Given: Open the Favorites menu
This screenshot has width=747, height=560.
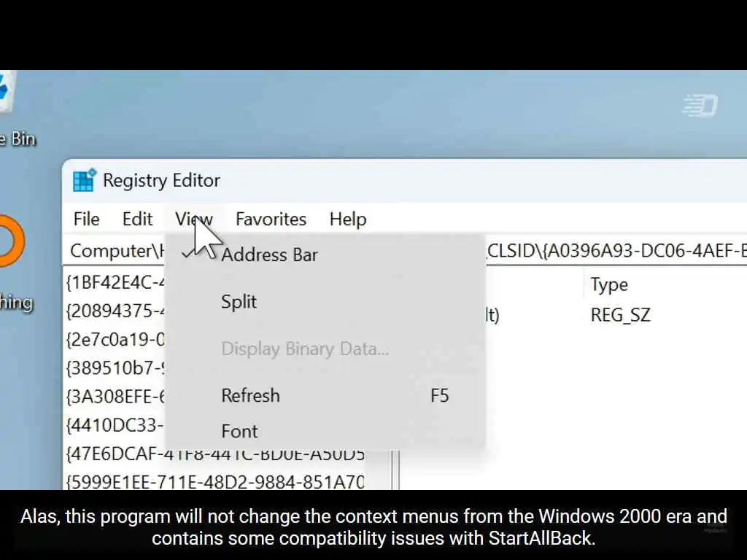Looking at the screenshot, I should click(271, 219).
